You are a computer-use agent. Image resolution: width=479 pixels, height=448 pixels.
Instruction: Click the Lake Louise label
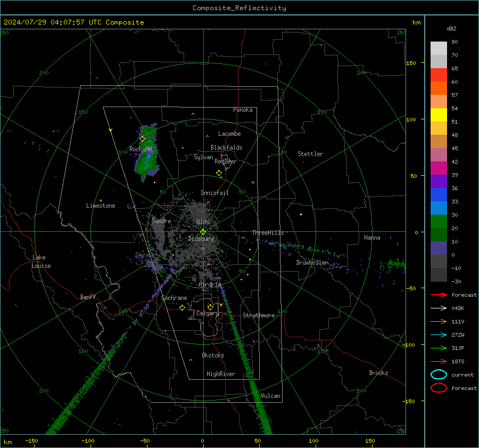tap(41, 262)
